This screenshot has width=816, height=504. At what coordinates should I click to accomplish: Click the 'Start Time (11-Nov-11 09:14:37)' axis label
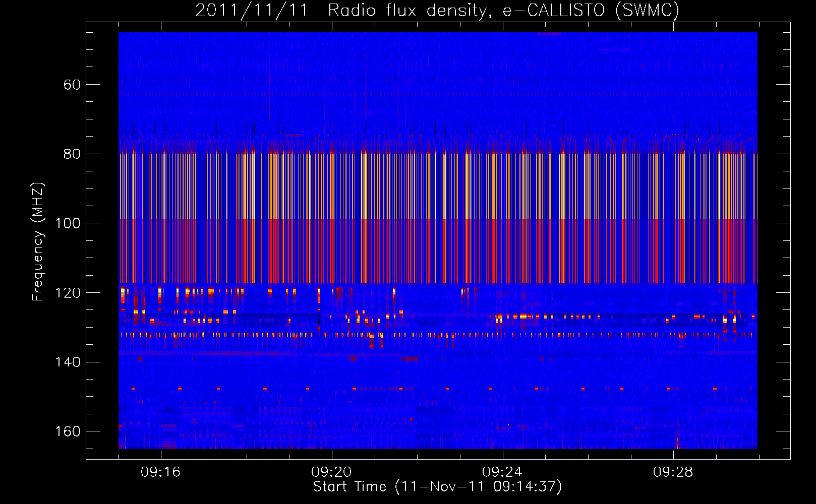coord(437,487)
